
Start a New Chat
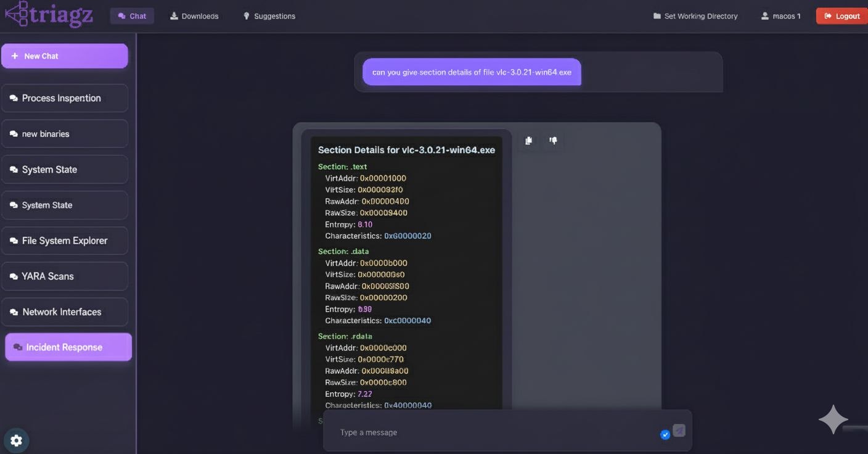coord(65,56)
